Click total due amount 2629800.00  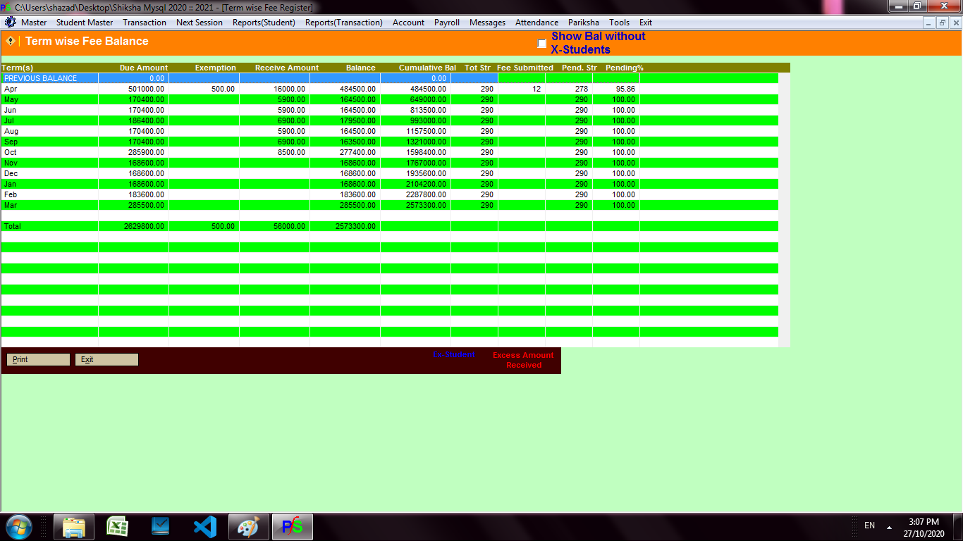click(x=144, y=226)
